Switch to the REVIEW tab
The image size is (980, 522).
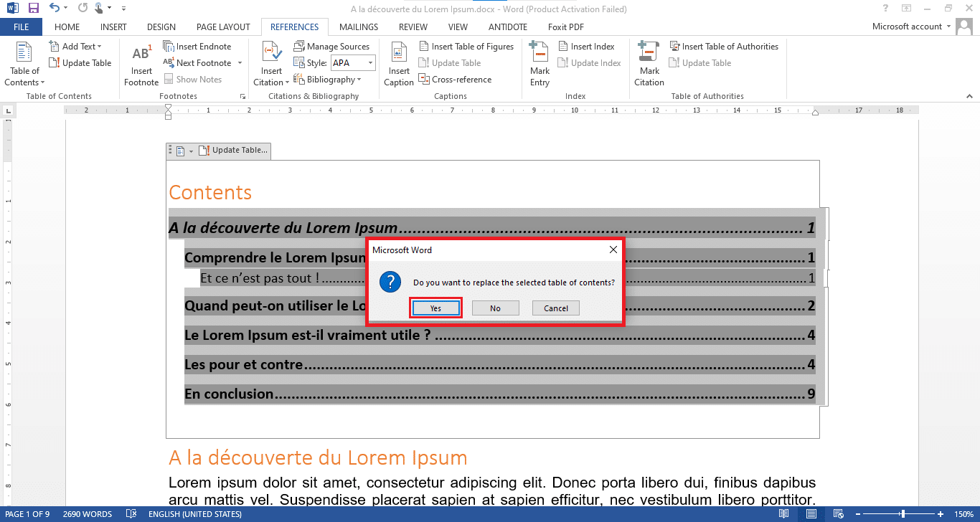(x=413, y=27)
